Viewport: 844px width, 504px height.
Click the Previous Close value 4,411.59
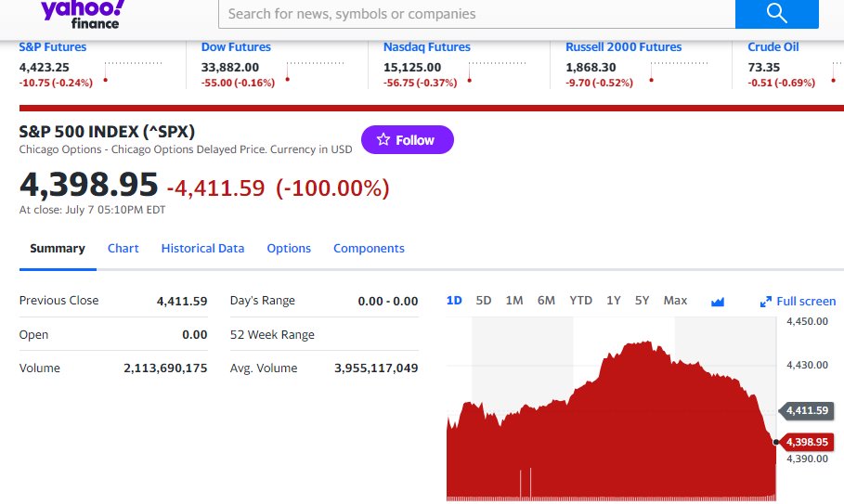(x=182, y=302)
